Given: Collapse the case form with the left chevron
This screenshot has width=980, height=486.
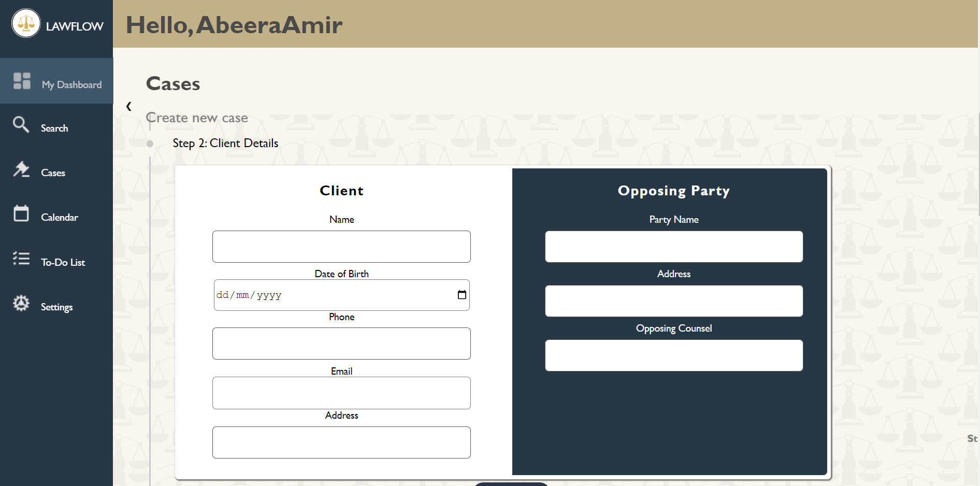Looking at the screenshot, I should (129, 106).
